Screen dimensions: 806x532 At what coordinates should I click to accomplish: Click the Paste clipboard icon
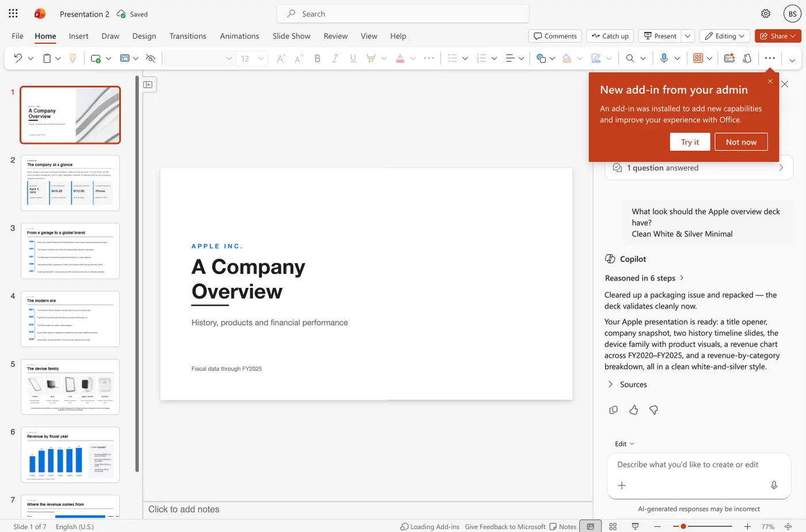[x=47, y=58]
